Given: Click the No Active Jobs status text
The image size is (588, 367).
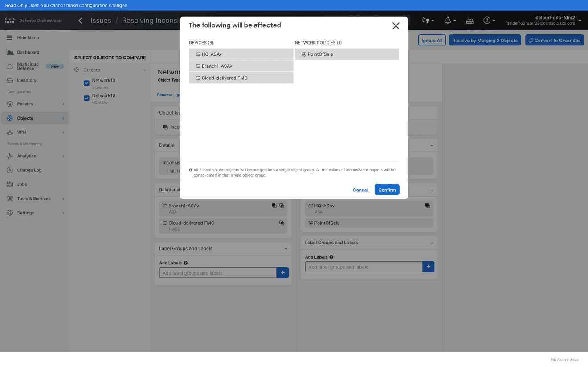Looking at the screenshot, I should [x=564, y=360].
